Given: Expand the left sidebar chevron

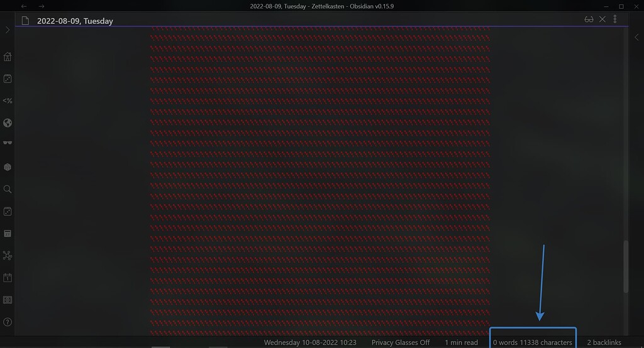Looking at the screenshot, I should click(x=8, y=30).
